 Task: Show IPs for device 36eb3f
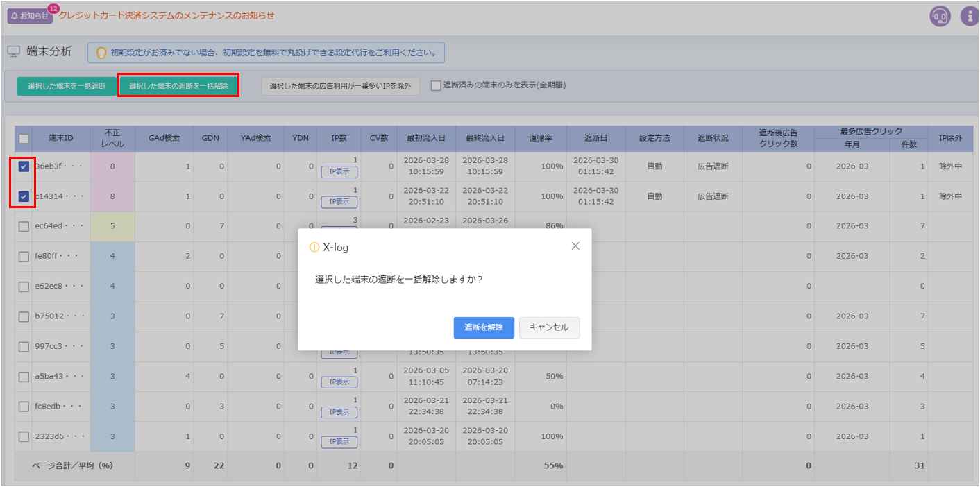[339, 172]
